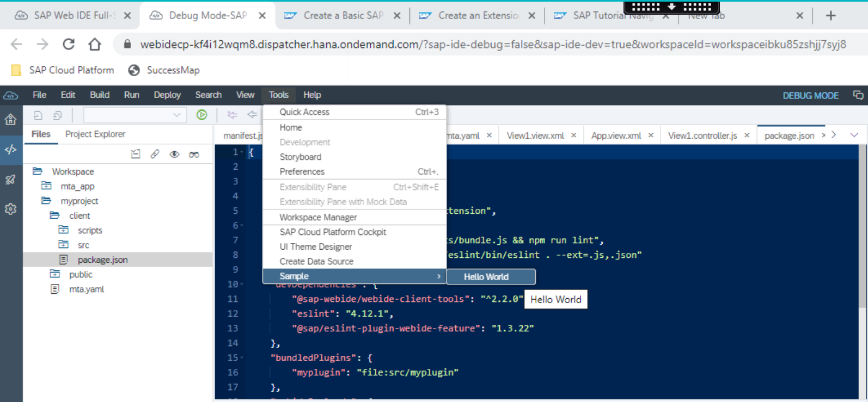
Task: Expand the public folder
Action: (x=55, y=274)
